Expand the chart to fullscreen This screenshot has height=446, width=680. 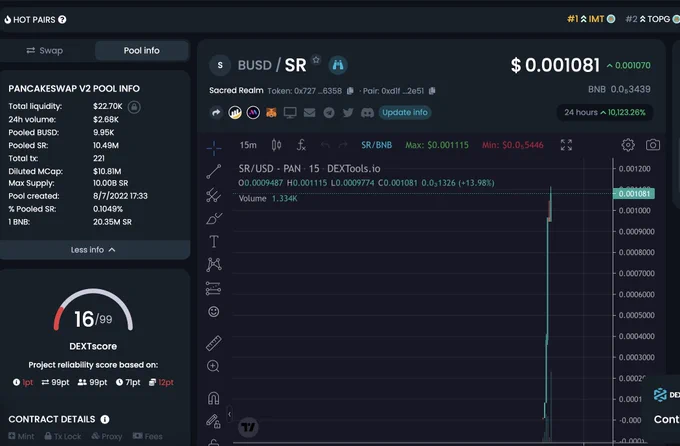pyautogui.click(x=566, y=145)
